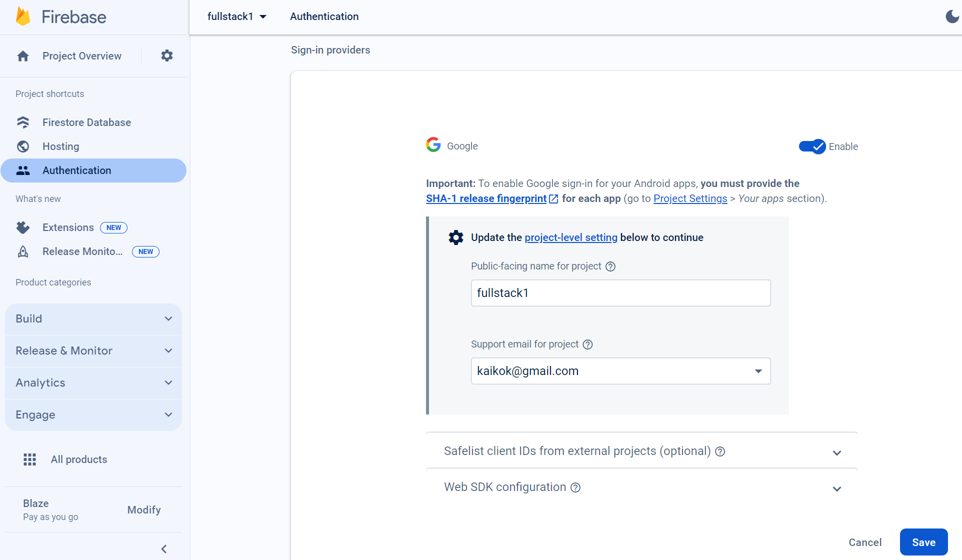
Task: Click the Google provider logo
Action: [x=433, y=144]
